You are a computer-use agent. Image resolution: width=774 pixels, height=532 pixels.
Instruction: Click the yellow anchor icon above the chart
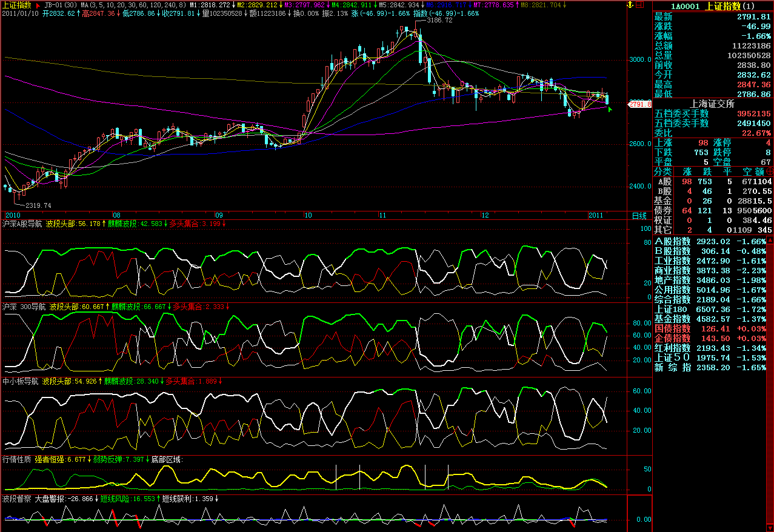click(x=630, y=5)
